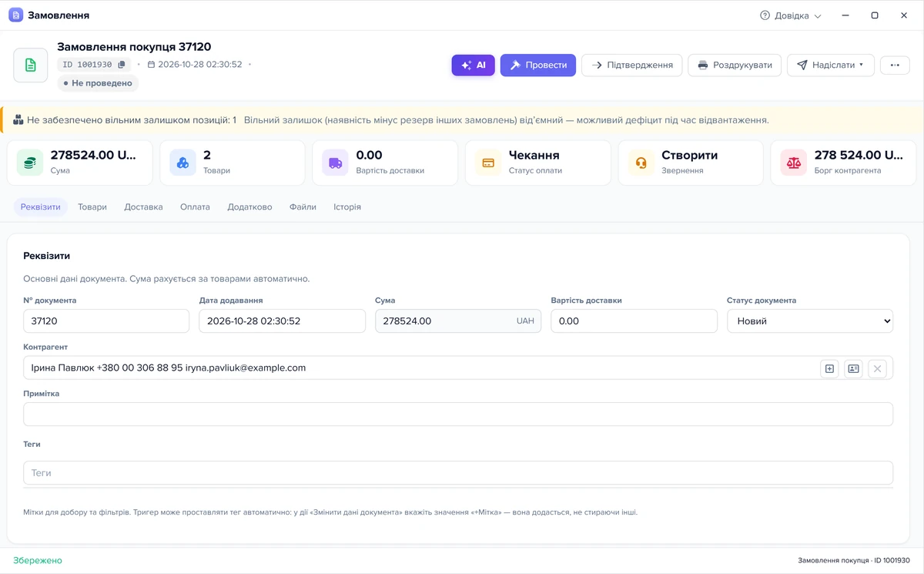The image size is (924, 574).
Task: Open the three-dots more actions menu
Action: point(895,65)
